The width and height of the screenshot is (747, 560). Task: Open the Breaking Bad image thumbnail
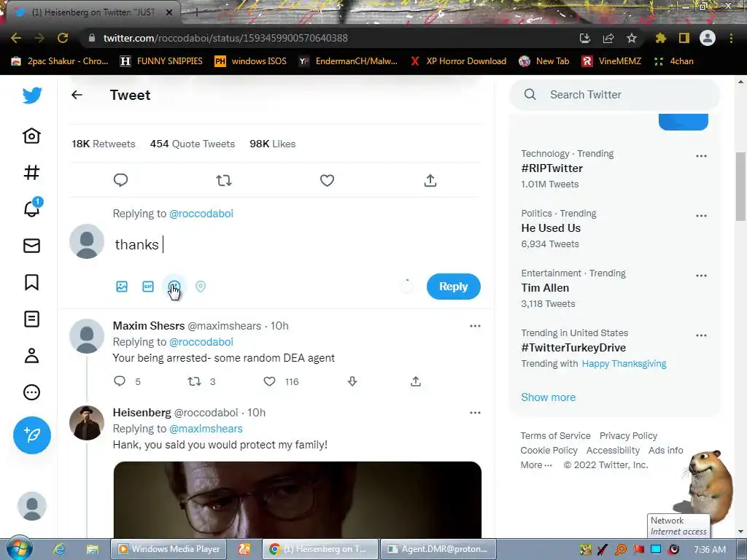click(298, 499)
